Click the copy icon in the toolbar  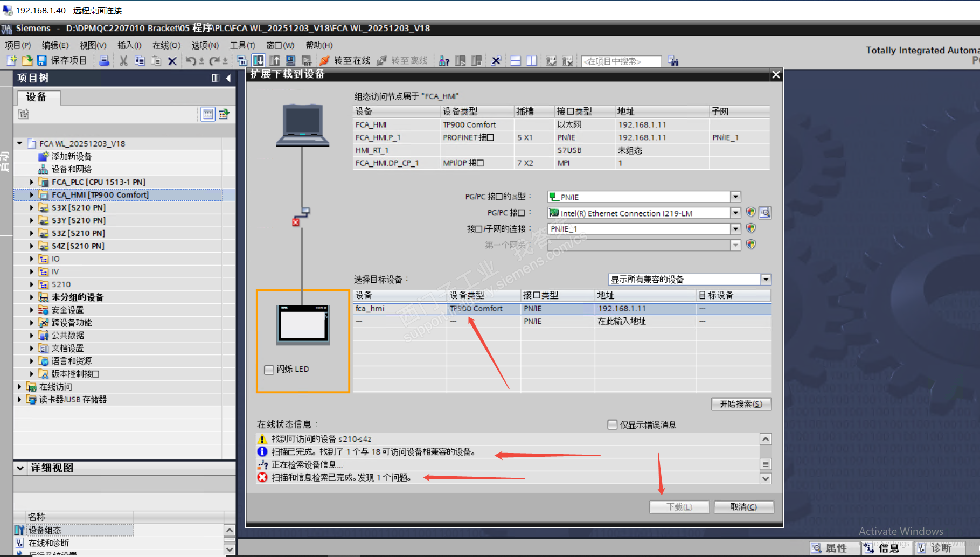(140, 61)
